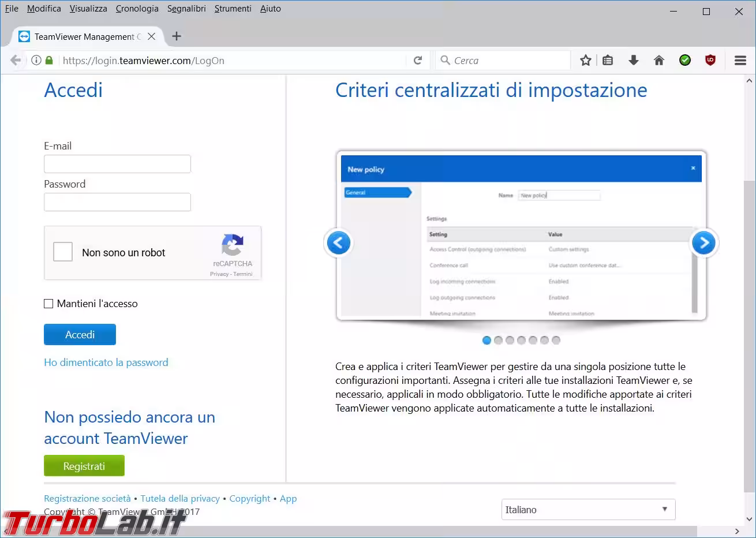Open the Modifica menu

coord(44,9)
